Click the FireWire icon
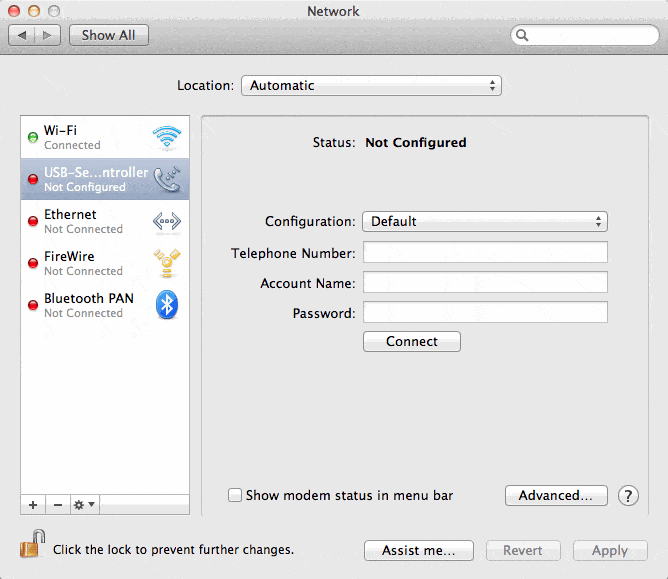 click(167, 263)
